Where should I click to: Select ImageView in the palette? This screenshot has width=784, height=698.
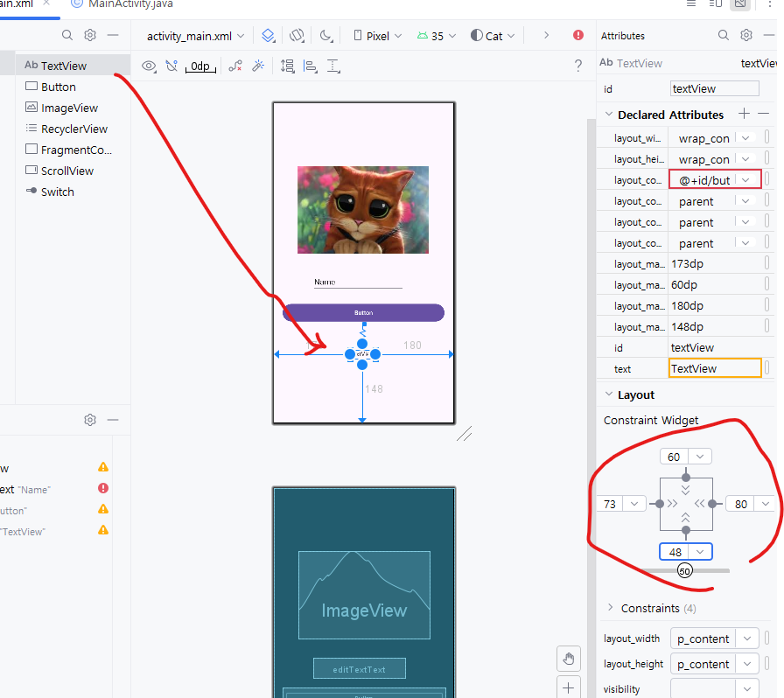pos(61,108)
